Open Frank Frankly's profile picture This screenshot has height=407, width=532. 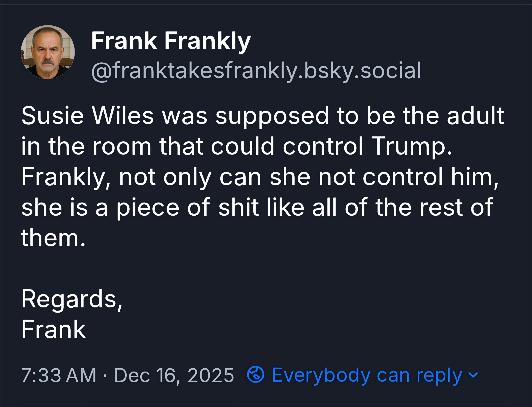[x=48, y=52]
